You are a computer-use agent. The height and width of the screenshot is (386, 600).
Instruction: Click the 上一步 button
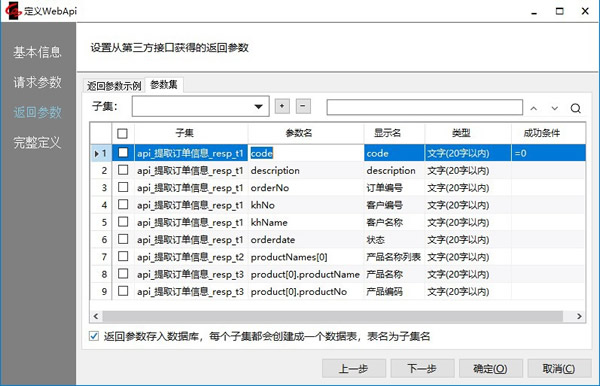point(354,368)
